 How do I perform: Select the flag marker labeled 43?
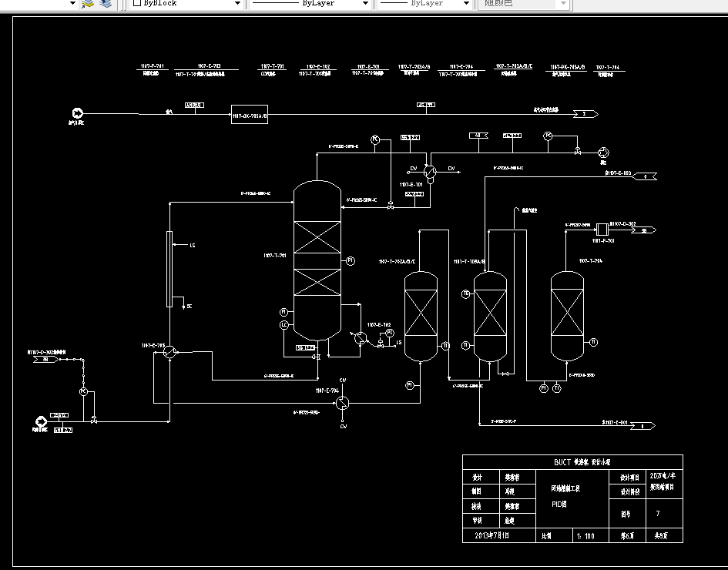[x=478, y=136]
